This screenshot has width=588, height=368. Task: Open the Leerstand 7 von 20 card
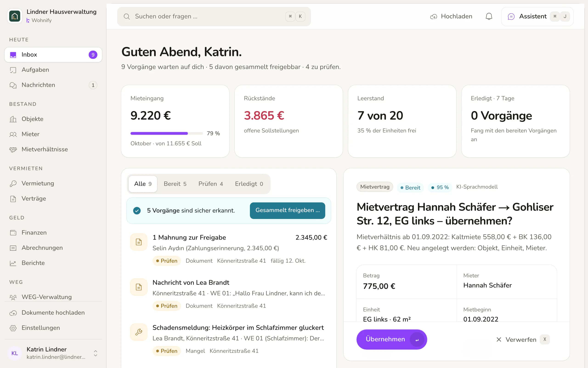click(x=402, y=121)
